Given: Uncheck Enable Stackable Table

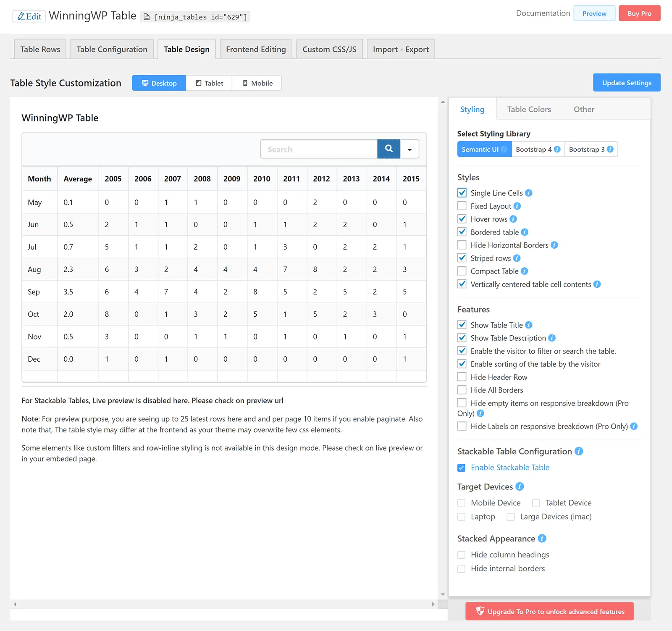Looking at the screenshot, I should click(462, 468).
